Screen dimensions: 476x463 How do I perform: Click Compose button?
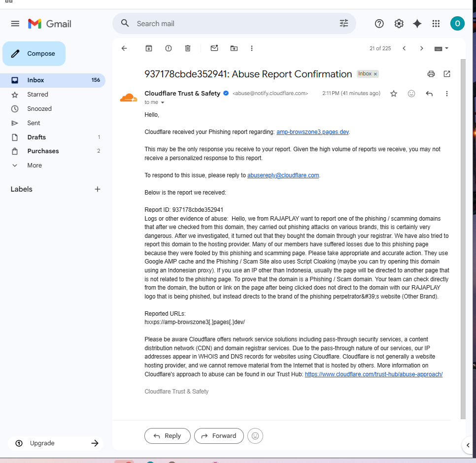(x=34, y=54)
